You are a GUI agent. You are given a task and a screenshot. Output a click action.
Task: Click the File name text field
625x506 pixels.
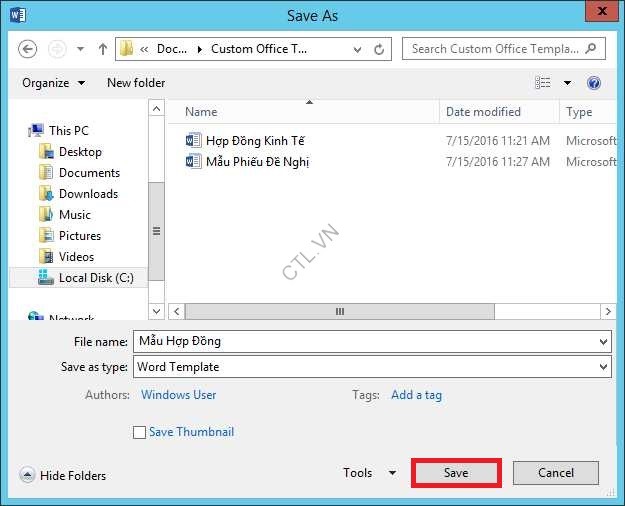(x=372, y=342)
